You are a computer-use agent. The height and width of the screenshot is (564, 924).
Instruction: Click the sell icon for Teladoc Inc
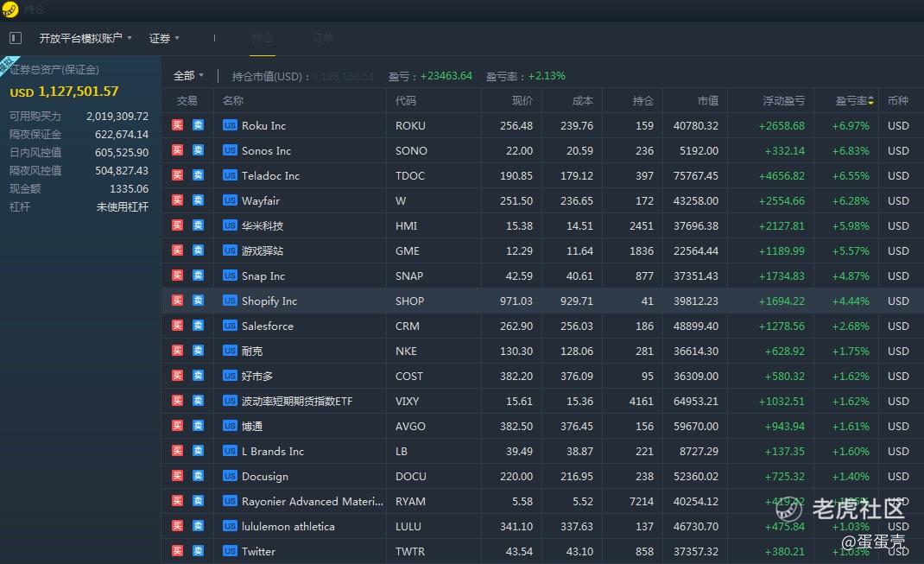(x=198, y=175)
